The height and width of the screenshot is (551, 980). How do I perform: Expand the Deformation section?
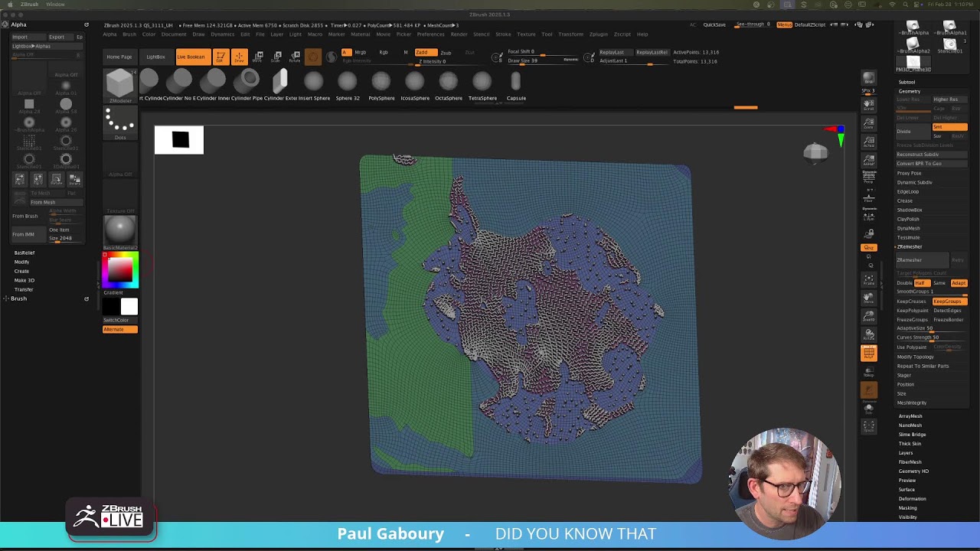[x=912, y=498]
